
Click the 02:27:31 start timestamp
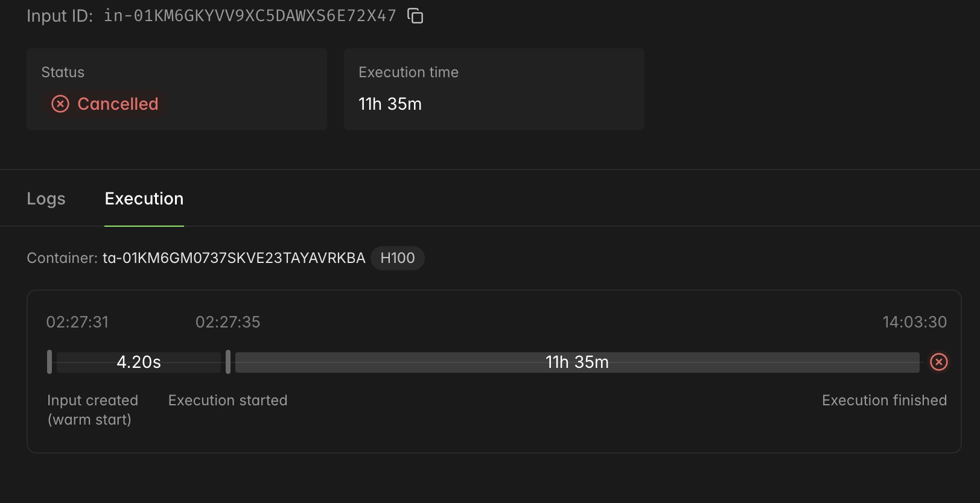77,322
